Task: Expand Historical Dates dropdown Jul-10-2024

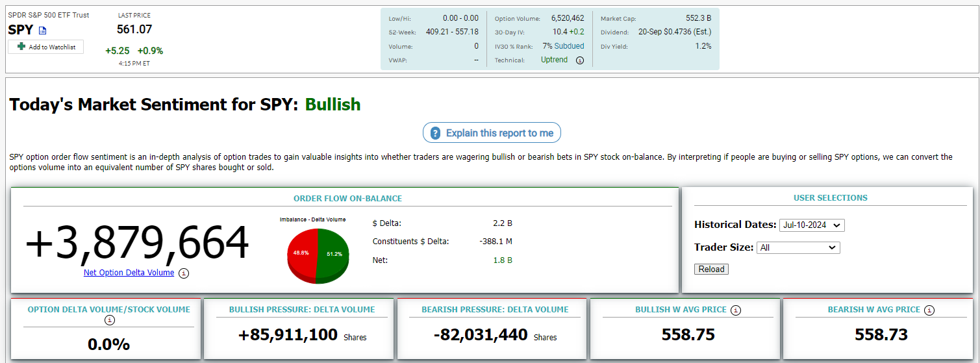Action: click(812, 225)
